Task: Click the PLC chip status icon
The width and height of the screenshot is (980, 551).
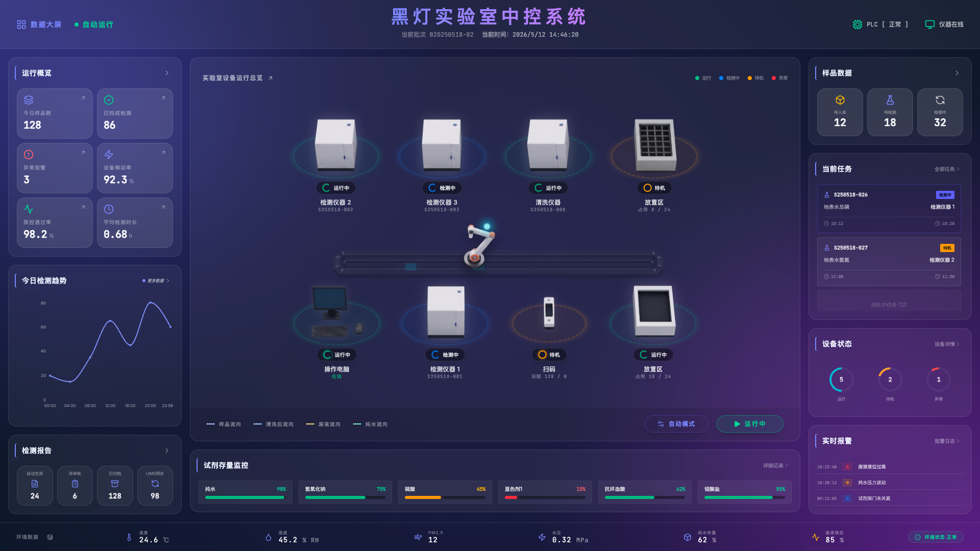Action: pyautogui.click(x=857, y=24)
